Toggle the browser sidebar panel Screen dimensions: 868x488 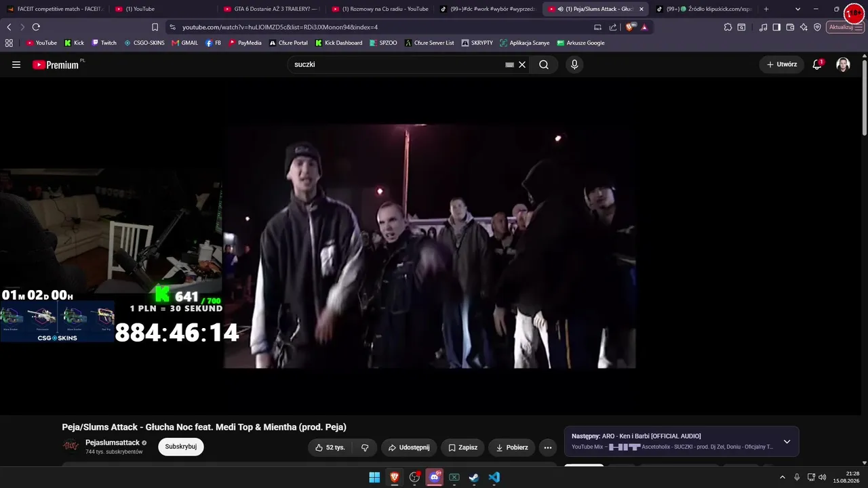click(776, 27)
